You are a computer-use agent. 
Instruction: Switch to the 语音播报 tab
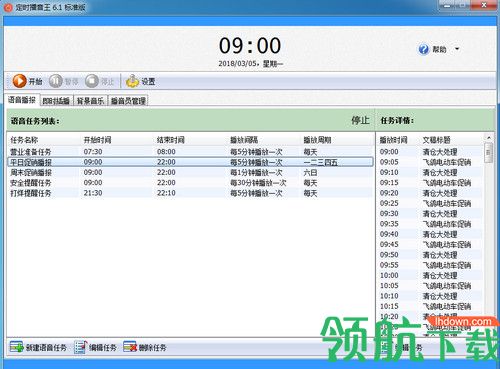[22, 100]
